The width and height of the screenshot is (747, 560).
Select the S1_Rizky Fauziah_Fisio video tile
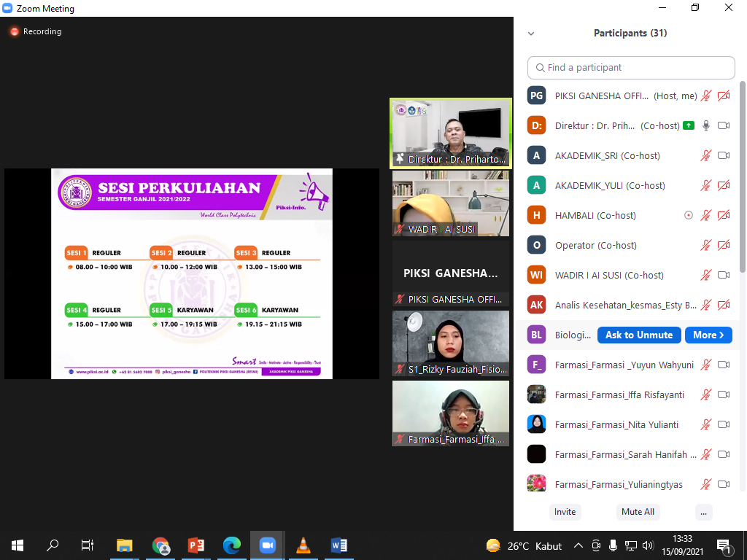[451, 343]
